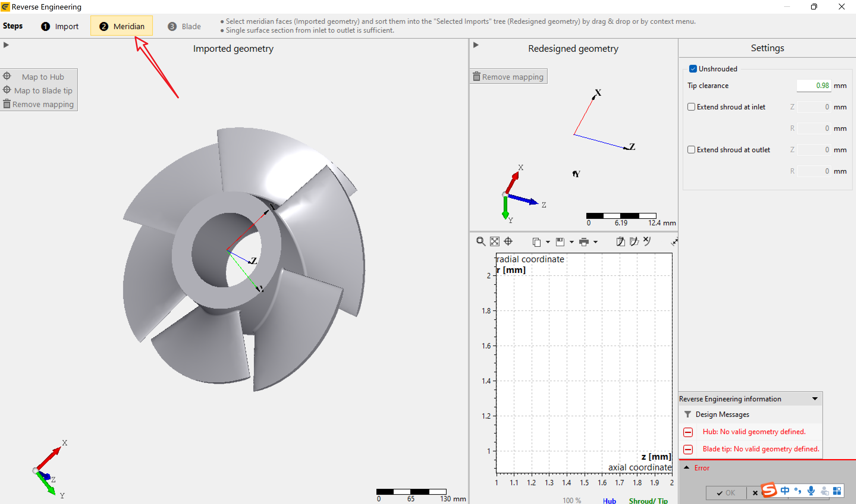Click the IME user account icon

click(824, 491)
